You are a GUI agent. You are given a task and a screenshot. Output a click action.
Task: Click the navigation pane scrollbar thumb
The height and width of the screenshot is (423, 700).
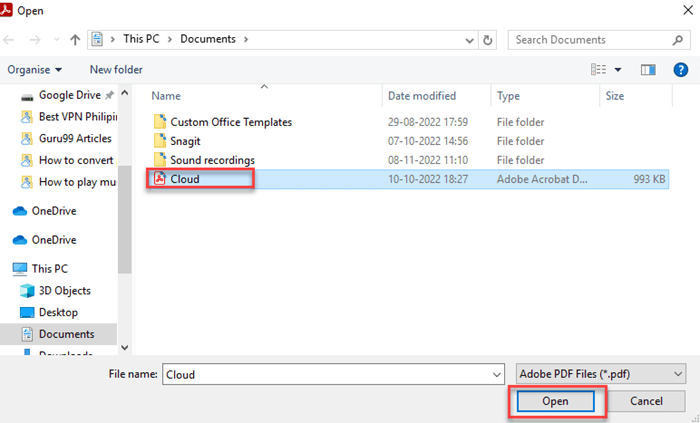click(125, 219)
